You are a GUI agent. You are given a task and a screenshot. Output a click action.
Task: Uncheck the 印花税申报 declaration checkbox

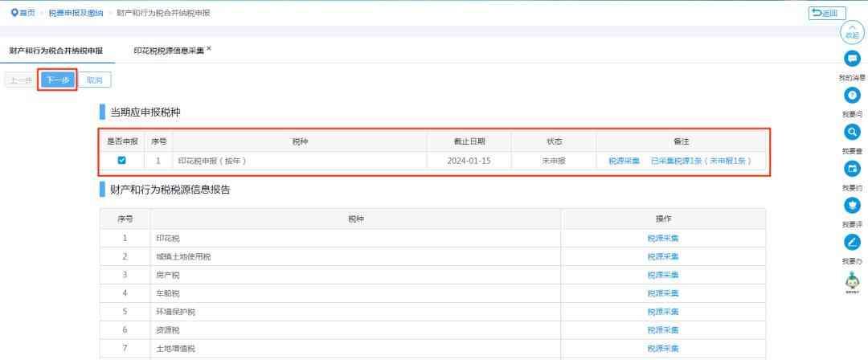(122, 161)
